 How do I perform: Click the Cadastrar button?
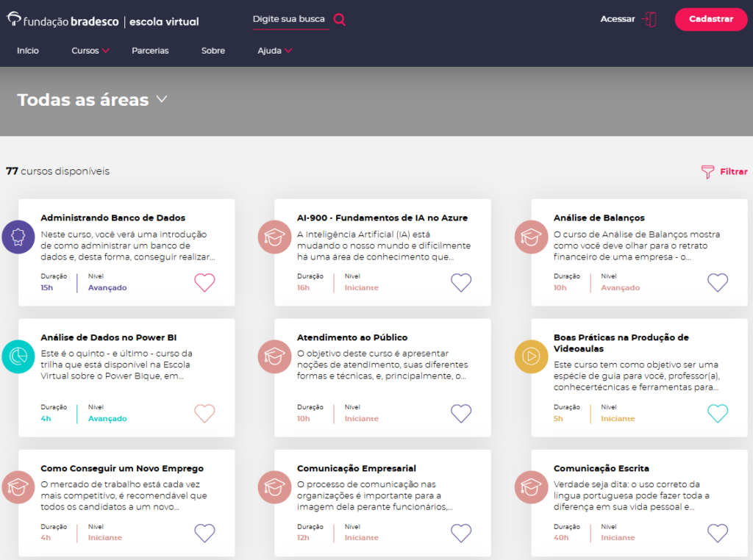point(711,19)
